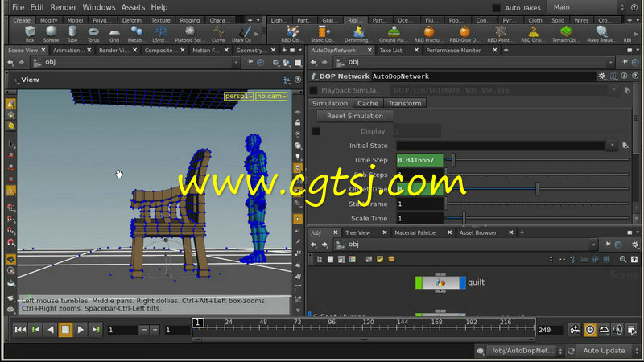Open the persp1 viewport dropdown
Screen dimensions: 644x362
238,96
